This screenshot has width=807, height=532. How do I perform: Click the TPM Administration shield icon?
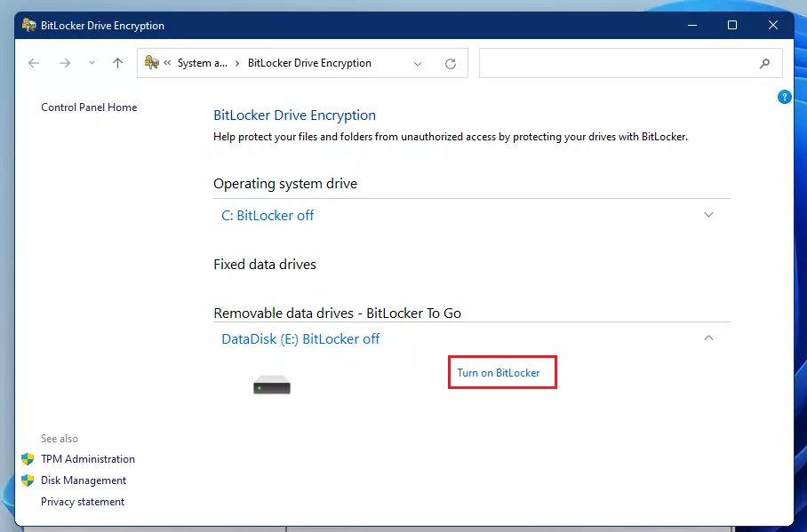tap(28, 459)
